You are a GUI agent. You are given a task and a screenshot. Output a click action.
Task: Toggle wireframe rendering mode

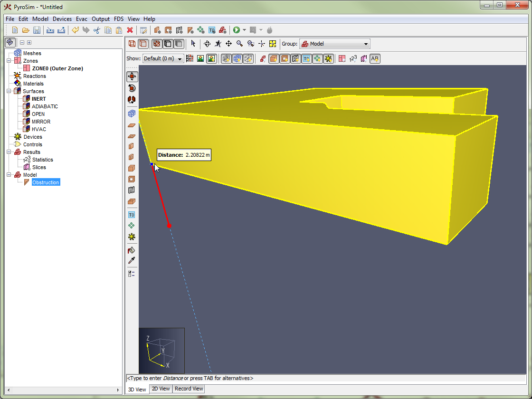tap(132, 43)
